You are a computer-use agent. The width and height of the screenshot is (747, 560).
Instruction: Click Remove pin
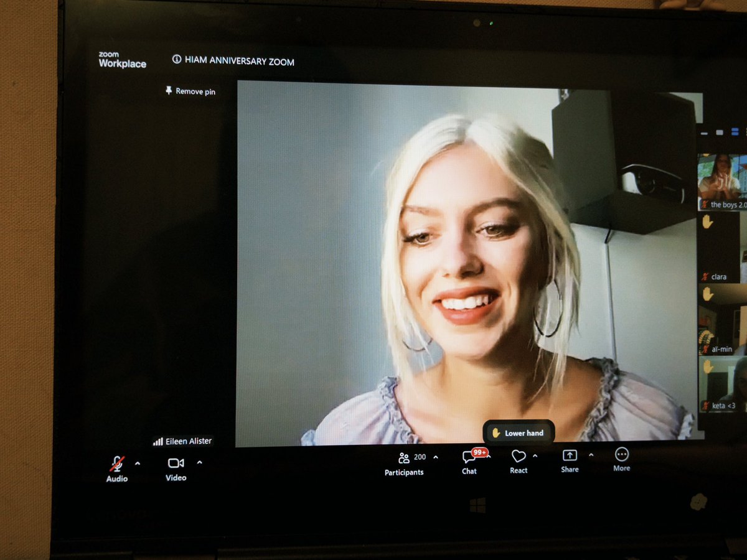coord(190,91)
